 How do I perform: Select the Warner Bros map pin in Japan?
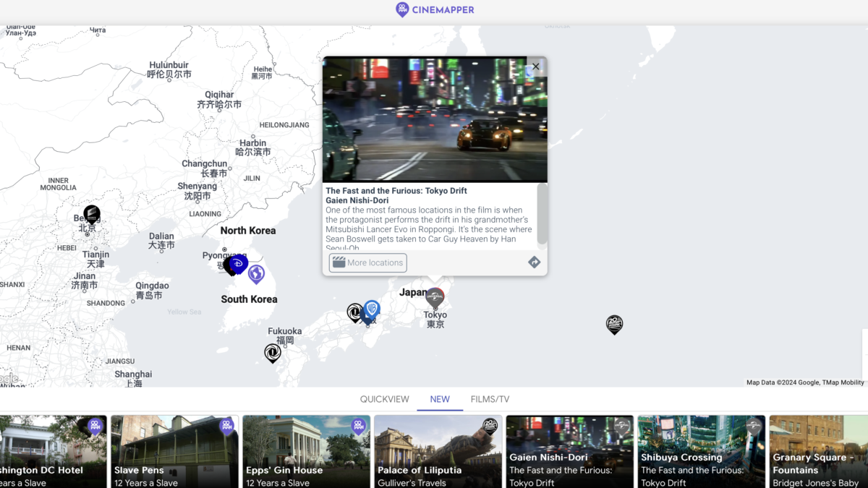372,309
